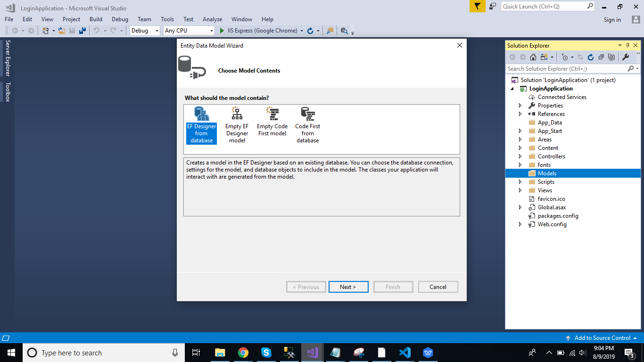This screenshot has height=362, width=644.
Task: Close the Entity Data Model Wizard dialog
Action: point(460,45)
